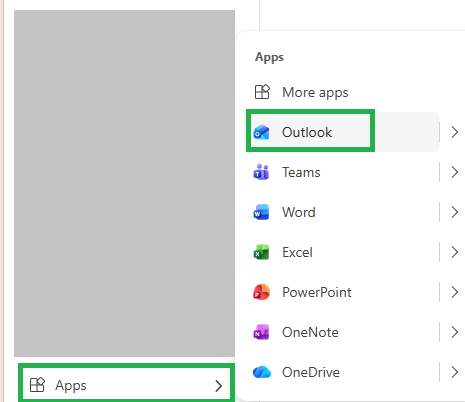Select More apps in the flyout
The image size is (465, 402).
pyautogui.click(x=343, y=92)
